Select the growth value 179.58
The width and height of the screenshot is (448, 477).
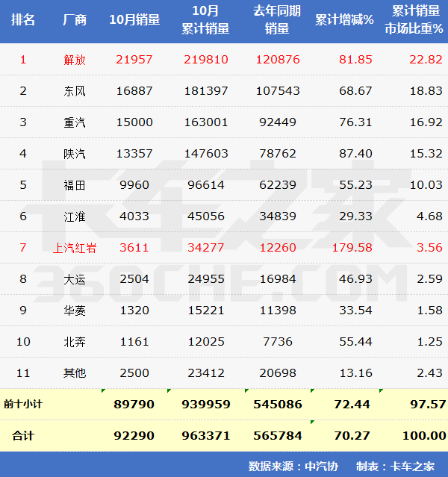(352, 248)
